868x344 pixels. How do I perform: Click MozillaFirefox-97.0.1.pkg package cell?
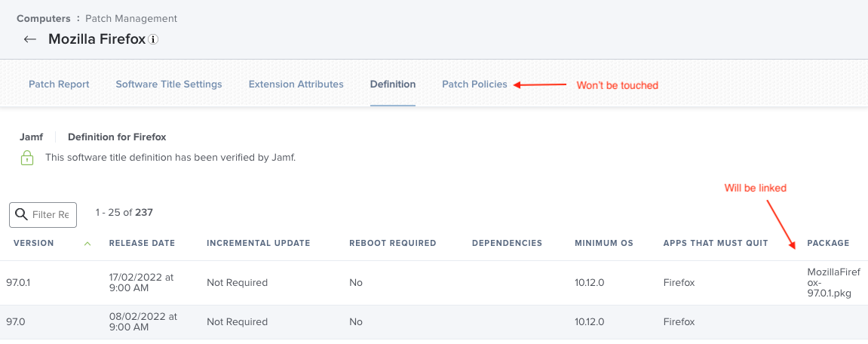point(833,282)
